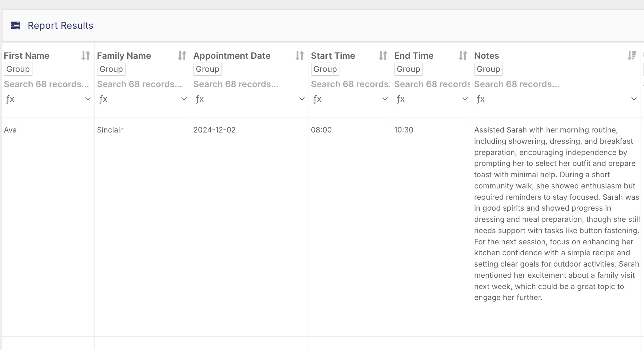Open the Appointment Date function dropdown

[249, 99]
